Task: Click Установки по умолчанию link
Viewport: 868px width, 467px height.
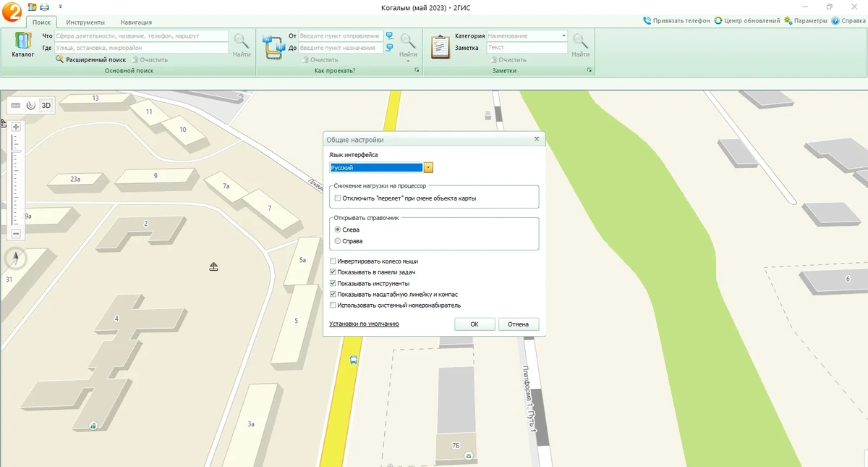Action: (x=364, y=324)
